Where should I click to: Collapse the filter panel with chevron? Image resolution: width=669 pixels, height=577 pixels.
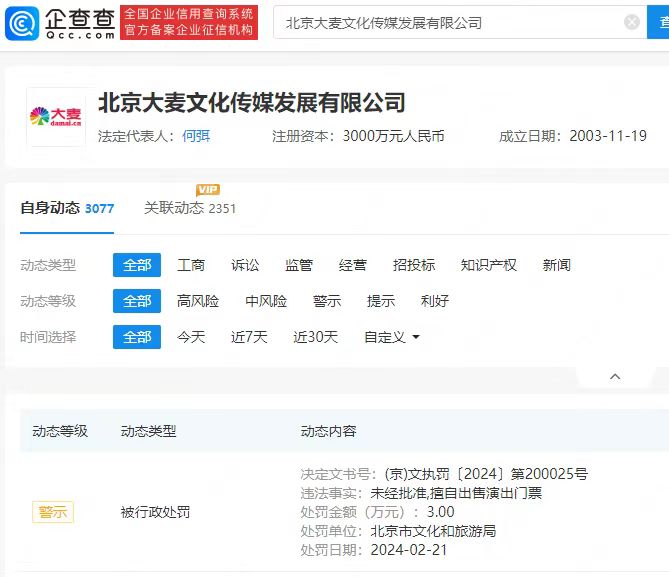point(615,376)
